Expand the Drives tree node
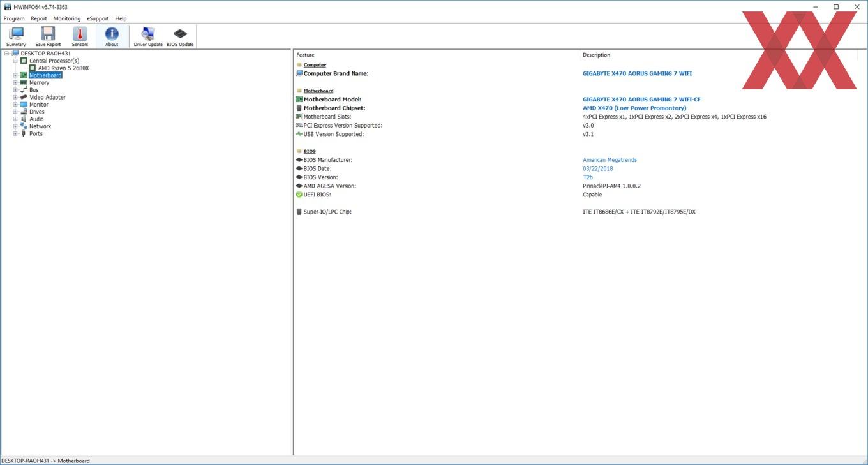The width and height of the screenshot is (868, 465). tap(15, 112)
